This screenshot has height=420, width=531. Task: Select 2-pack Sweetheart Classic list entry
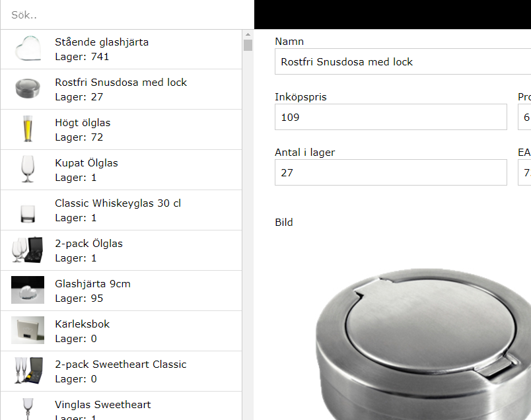[122, 371]
